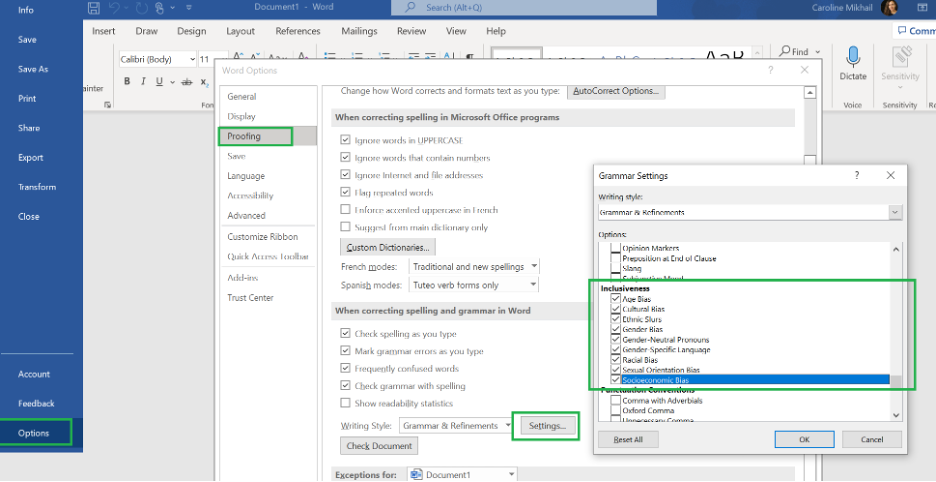Click the Dictate microphone icon

click(852, 57)
